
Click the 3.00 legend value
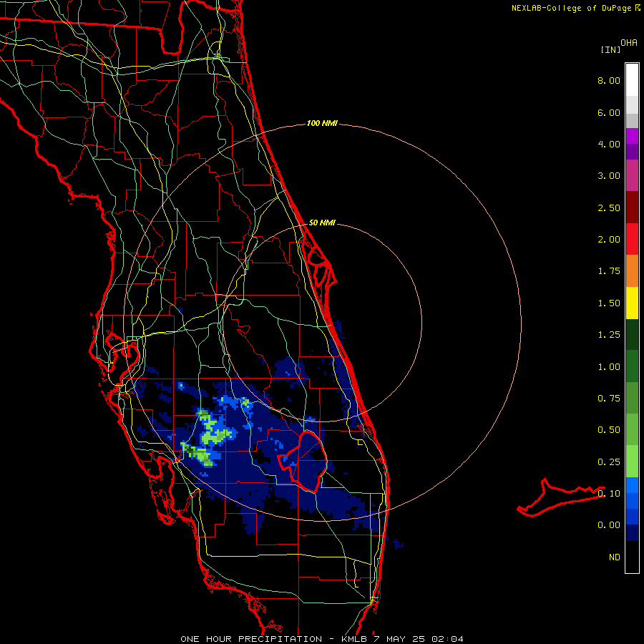(x=609, y=176)
